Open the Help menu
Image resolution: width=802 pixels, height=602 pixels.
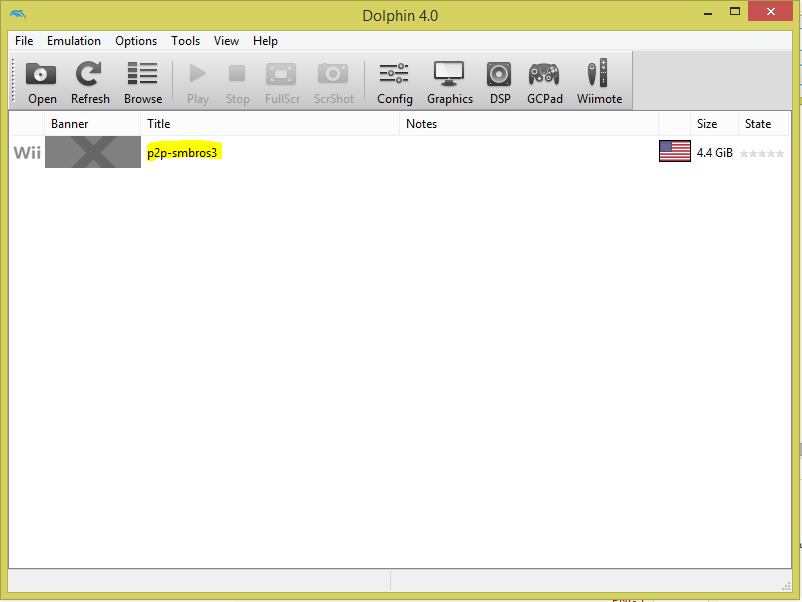pos(265,41)
